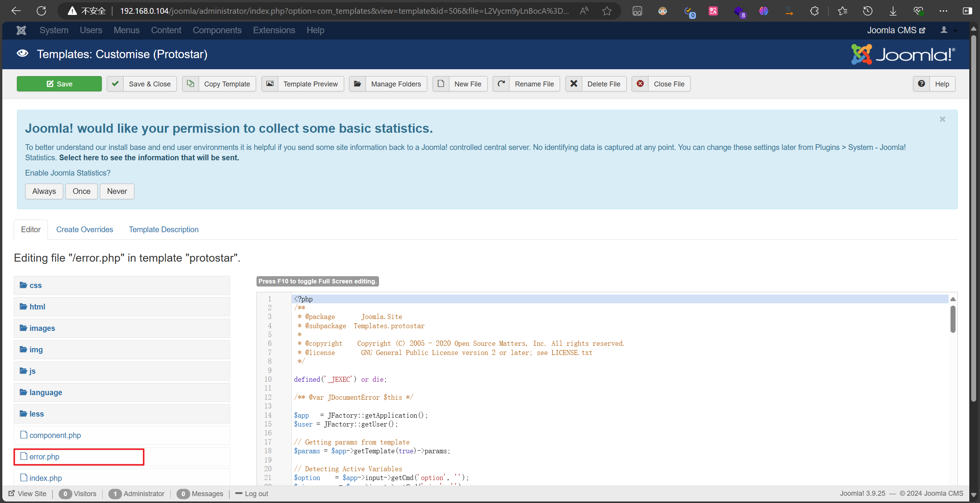Click Never for statistics permission
980x503 pixels.
tap(117, 191)
